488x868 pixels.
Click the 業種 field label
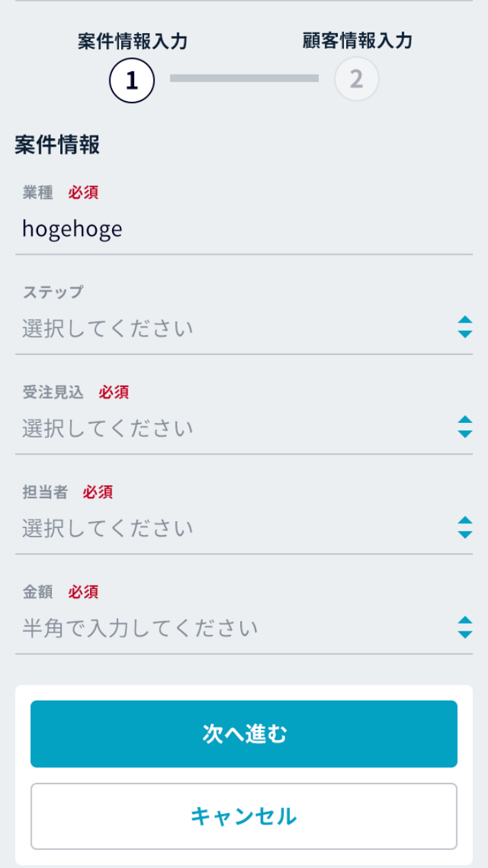click(37, 192)
